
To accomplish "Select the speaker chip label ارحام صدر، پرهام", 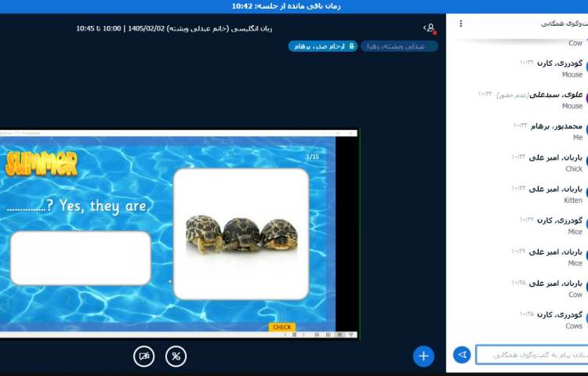I will click(x=320, y=46).
